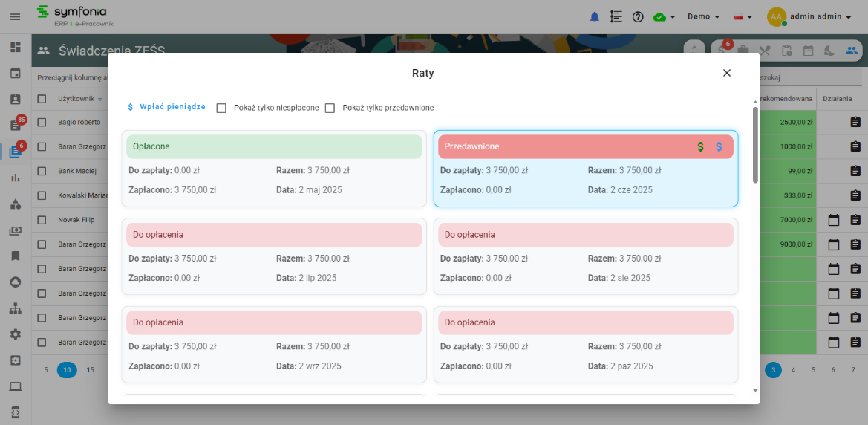Open the notifications bell
Viewport: 868px width, 425px height.
tap(595, 16)
